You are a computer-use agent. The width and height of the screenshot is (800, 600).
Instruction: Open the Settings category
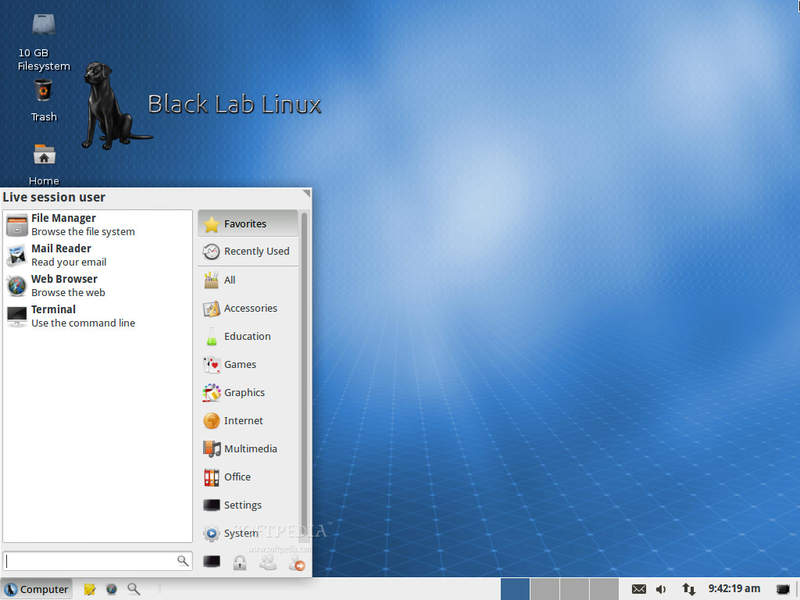point(248,505)
